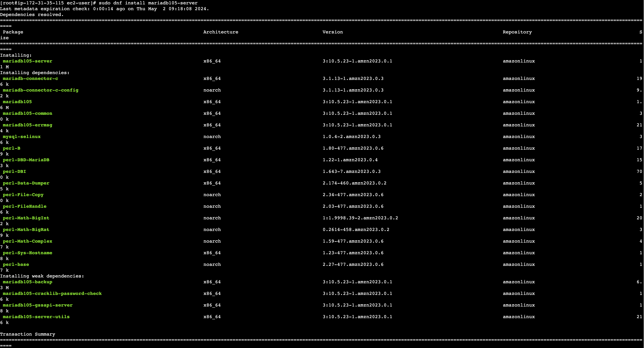The width and height of the screenshot is (644, 348).
Task: Click the mariadb105-common package name
Action: pos(27,113)
